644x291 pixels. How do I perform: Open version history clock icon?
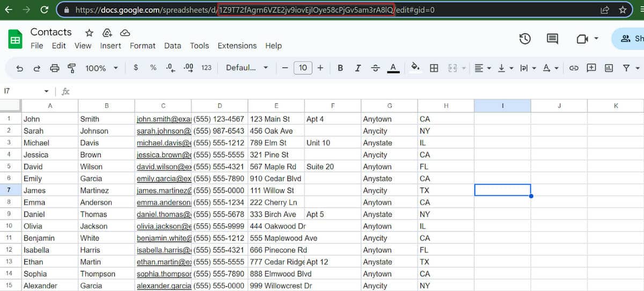525,39
